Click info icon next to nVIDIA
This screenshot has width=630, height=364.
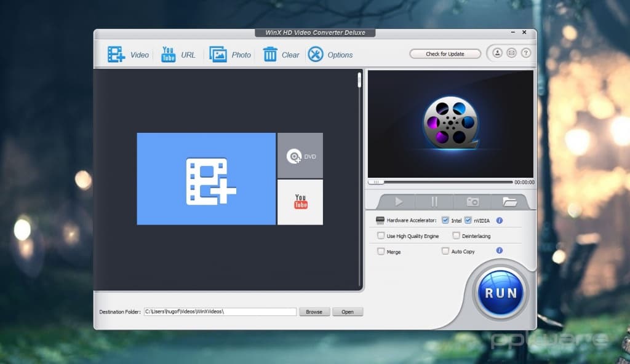tap(500, 221)
